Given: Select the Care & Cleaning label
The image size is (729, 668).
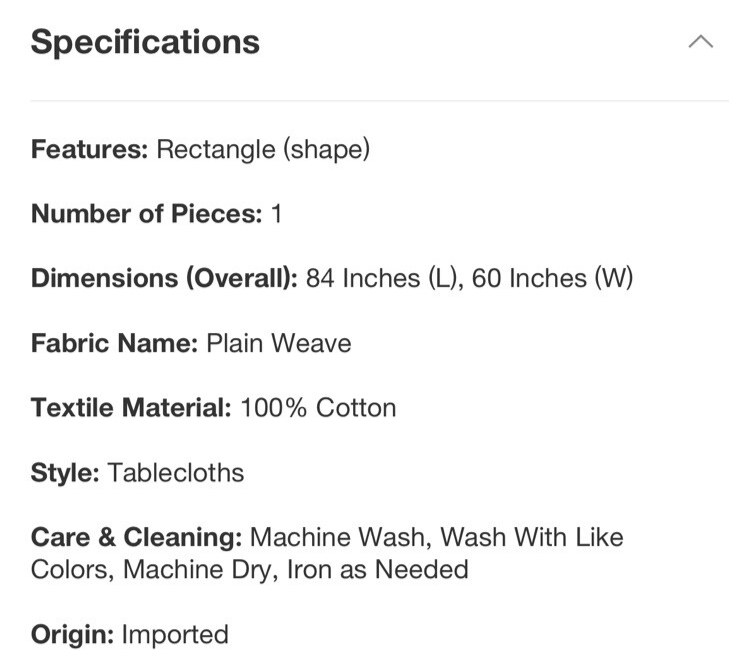Looking at the screenshot, I should [x=136, y=537].
